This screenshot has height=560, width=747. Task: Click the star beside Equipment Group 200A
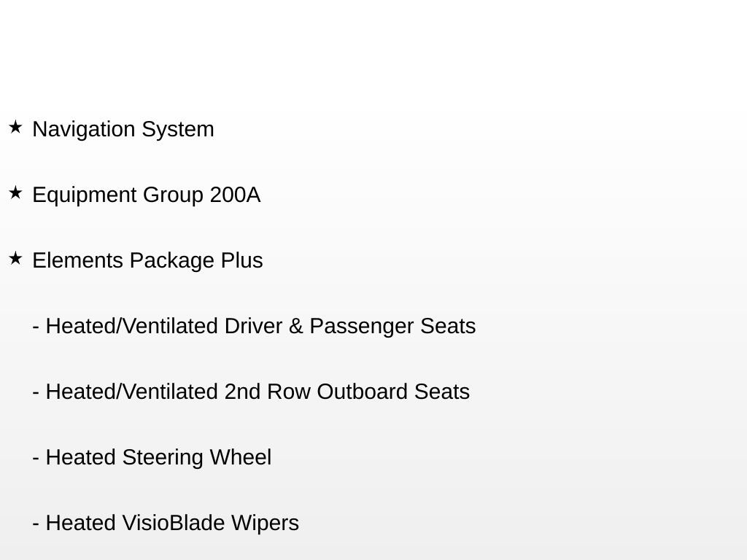tap(16, 192)
